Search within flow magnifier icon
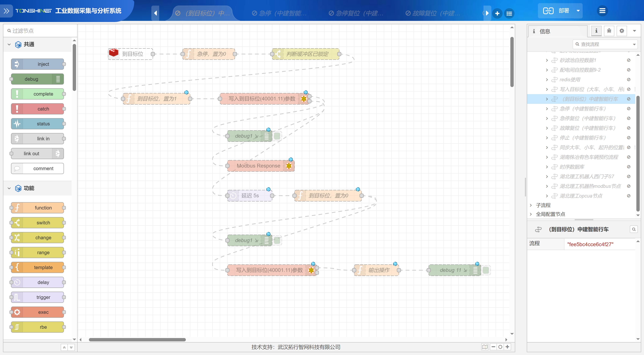 pyautogui.click(x=634, y=229)
